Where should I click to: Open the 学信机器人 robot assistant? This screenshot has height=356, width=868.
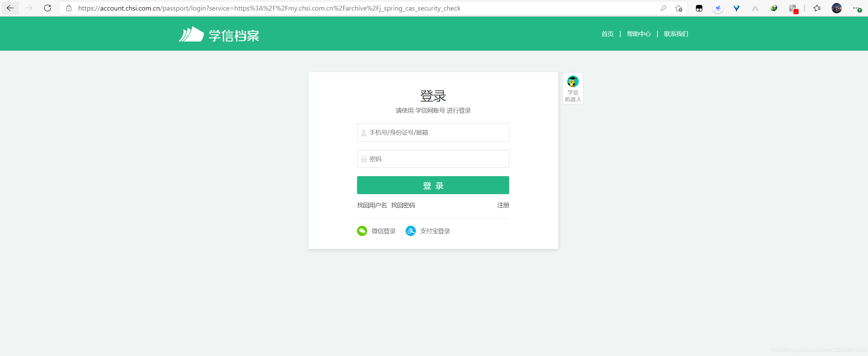click(x=573, y=88)
